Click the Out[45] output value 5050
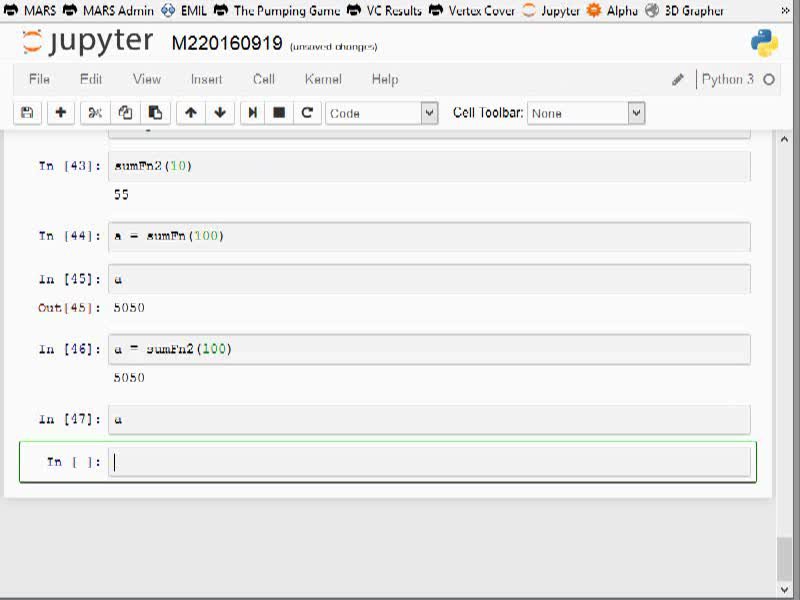800x600 pixels. point(129,308)
